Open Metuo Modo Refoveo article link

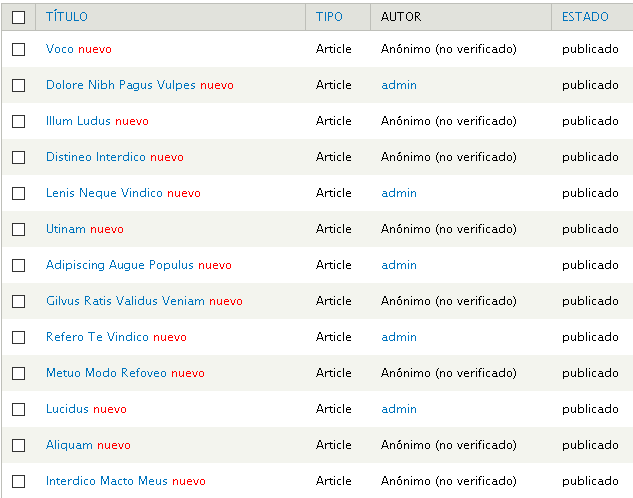click(x=106, y=373)
